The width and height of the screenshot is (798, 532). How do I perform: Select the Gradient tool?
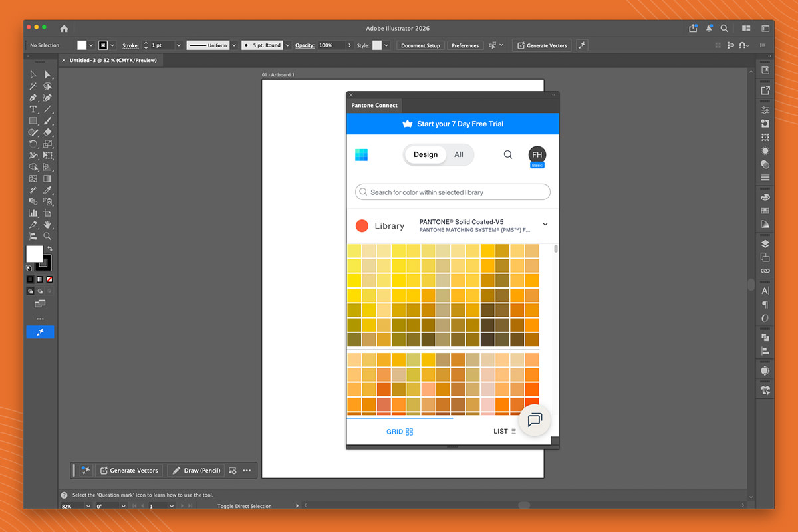pyautogui.click(x=47, y=179)
